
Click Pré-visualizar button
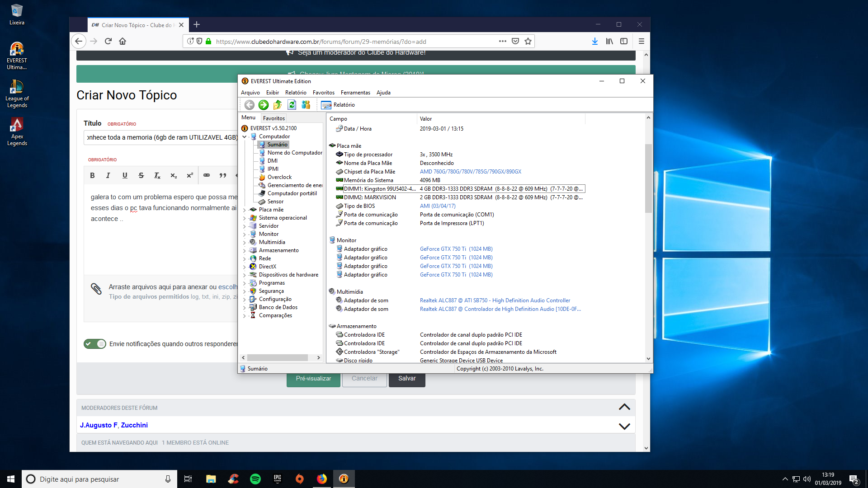coord(314,379)
